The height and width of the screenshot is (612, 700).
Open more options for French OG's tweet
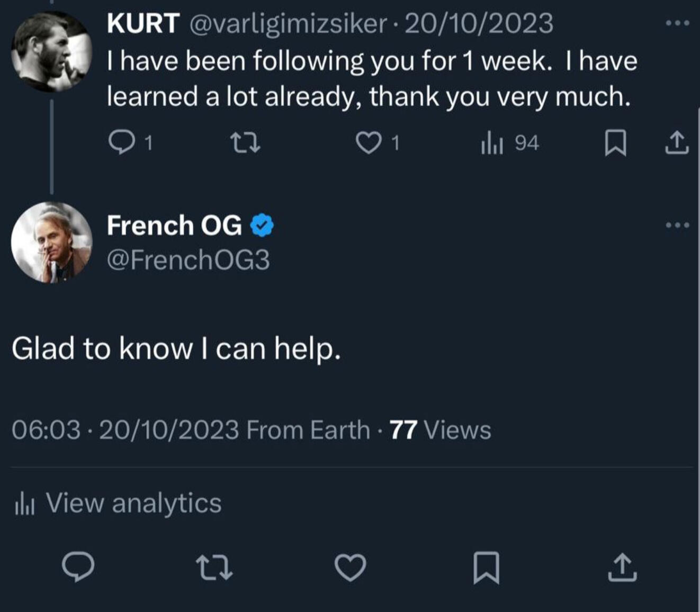click(x=677, y=225)
